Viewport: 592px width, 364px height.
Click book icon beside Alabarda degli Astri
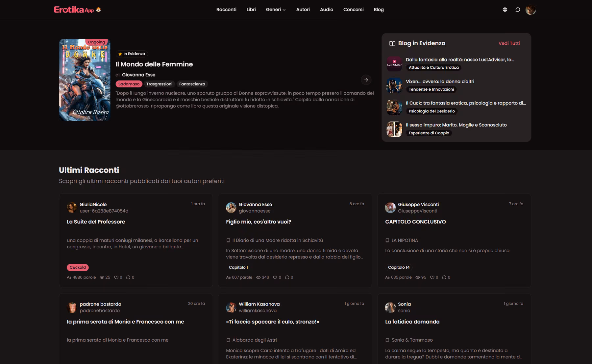click(228, 340)
